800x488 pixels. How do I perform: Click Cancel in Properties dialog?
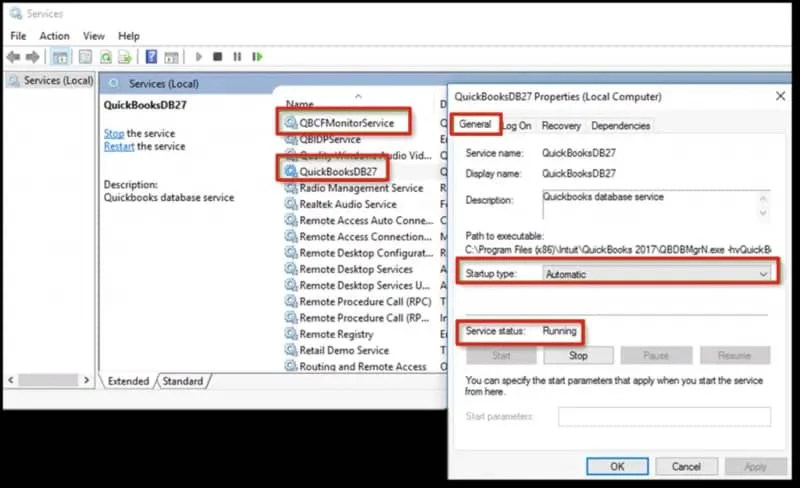pos(686,467)
